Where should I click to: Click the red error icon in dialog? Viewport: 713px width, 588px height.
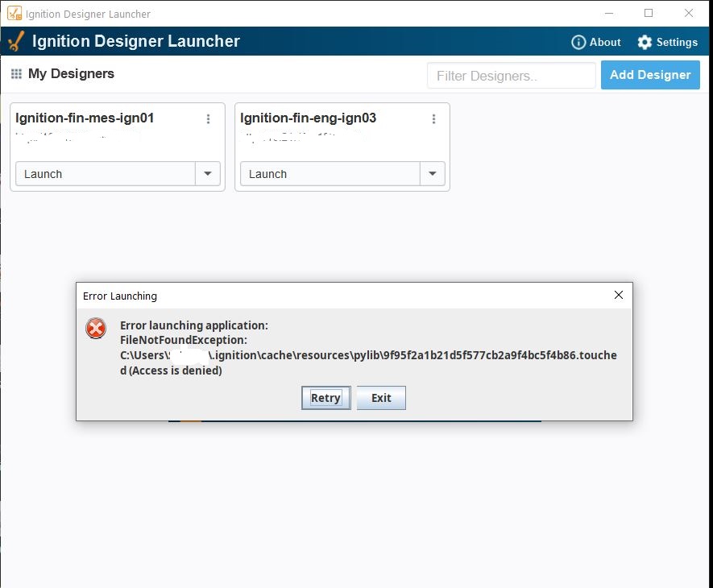coord(96,329)
